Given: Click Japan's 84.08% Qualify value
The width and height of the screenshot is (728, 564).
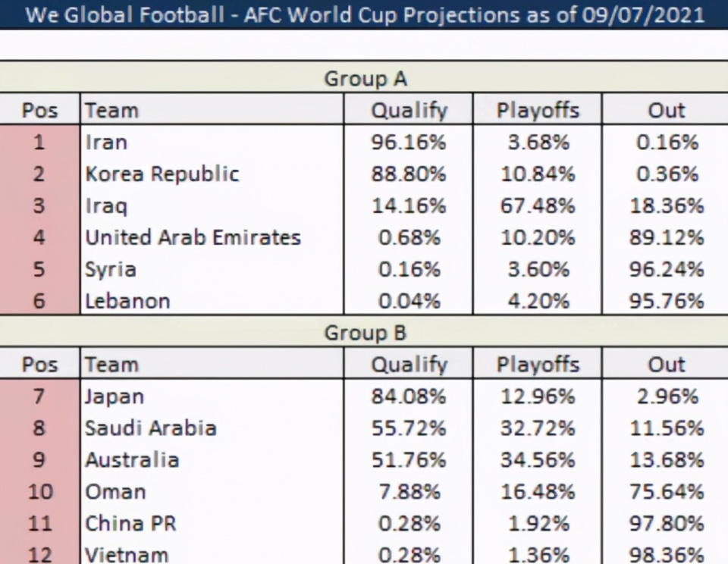Looking at the screenshot, I should coord(409,396).
